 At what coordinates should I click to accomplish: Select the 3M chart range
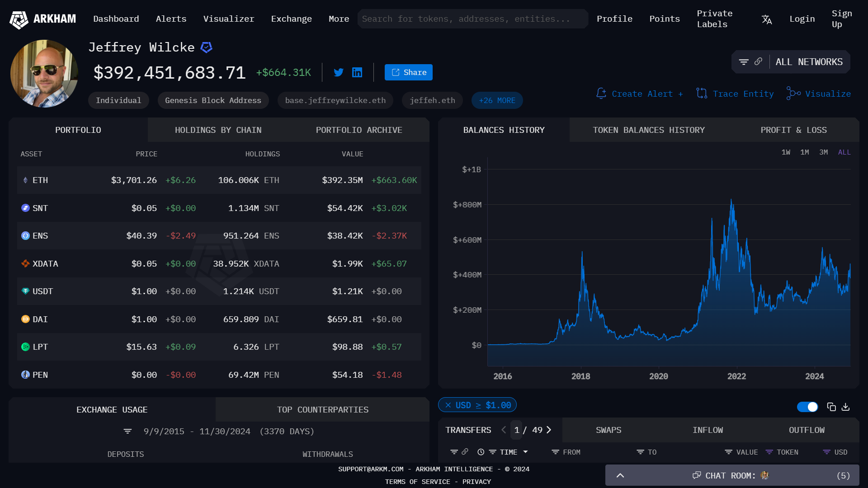click(x=824, y=152)
